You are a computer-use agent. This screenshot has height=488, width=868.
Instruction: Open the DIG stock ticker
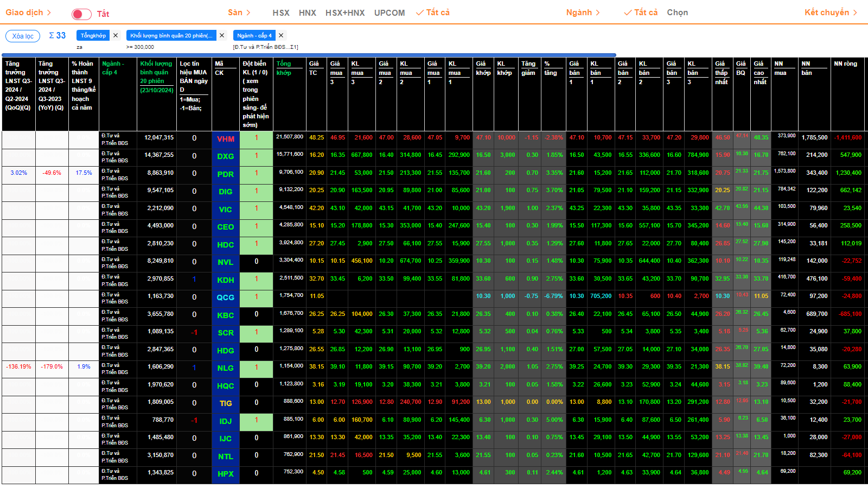pyautogui.click(x=226, y=192)
